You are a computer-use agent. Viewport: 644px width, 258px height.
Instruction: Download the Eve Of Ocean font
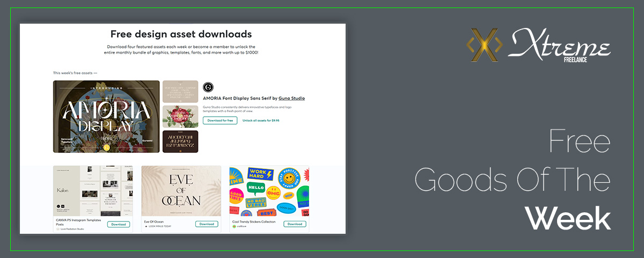207,224
